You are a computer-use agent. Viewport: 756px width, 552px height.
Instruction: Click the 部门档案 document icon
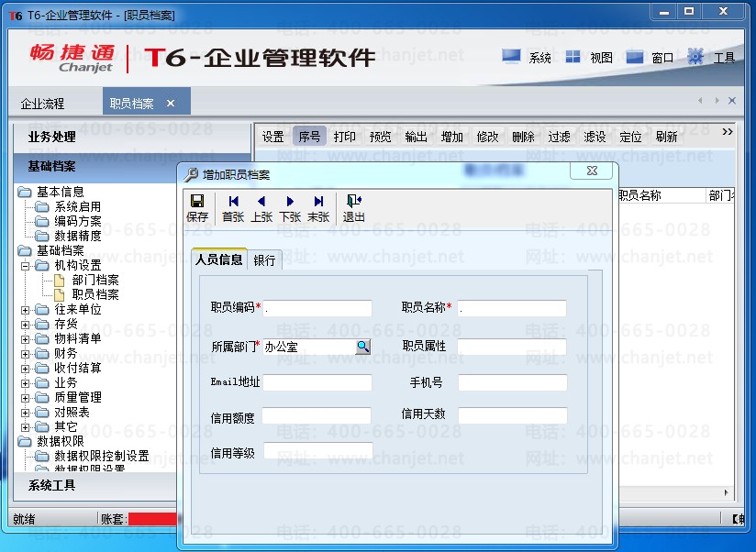click(x=60, y=280)
